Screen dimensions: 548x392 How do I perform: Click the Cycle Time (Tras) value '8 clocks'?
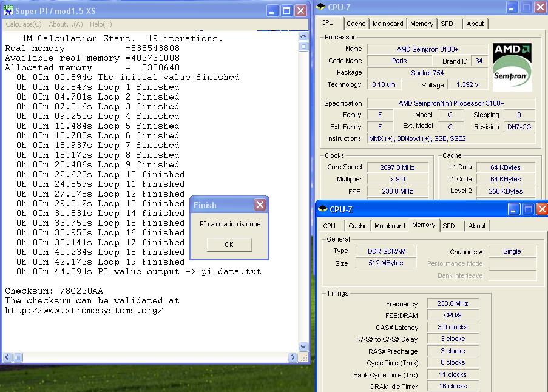pyautogui.click(x=453, y=363)
